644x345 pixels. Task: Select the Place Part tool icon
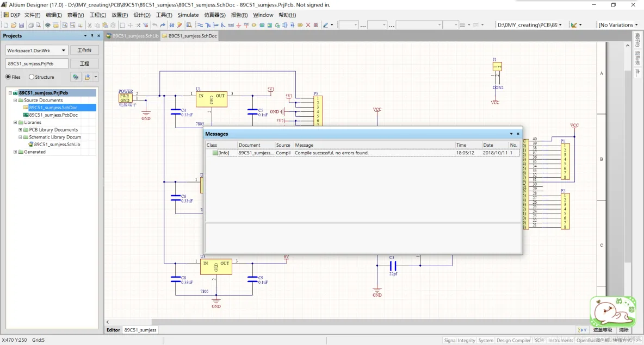coord(254,25)
